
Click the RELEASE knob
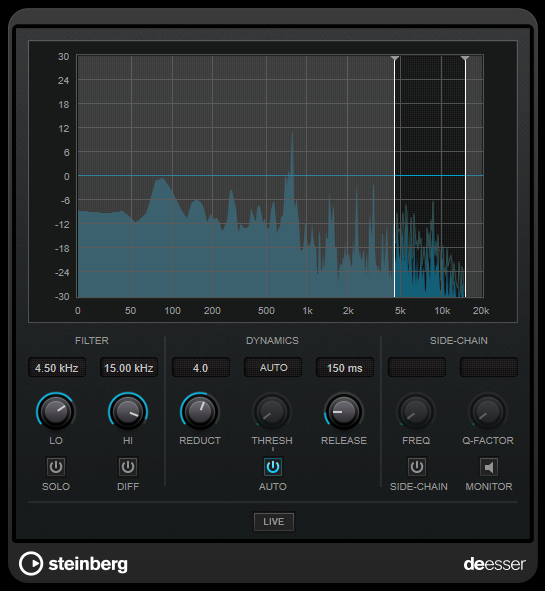coord(344,412)
